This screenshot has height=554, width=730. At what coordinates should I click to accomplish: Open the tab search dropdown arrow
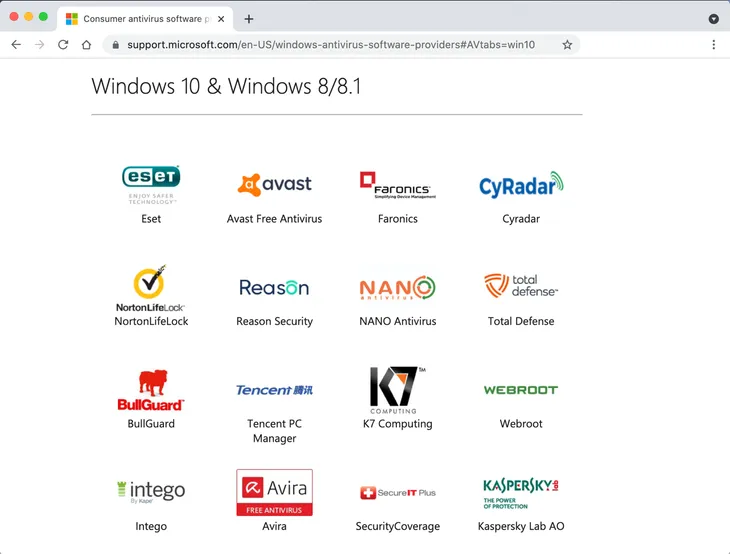714,19
